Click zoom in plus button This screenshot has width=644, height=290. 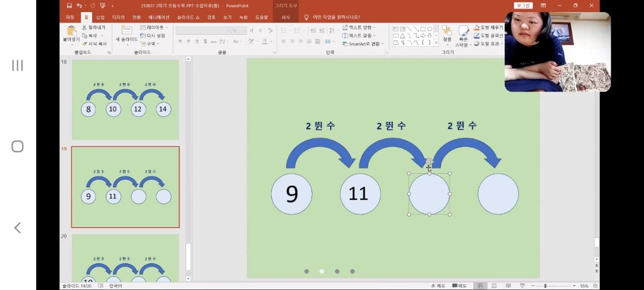click(574, 285)
